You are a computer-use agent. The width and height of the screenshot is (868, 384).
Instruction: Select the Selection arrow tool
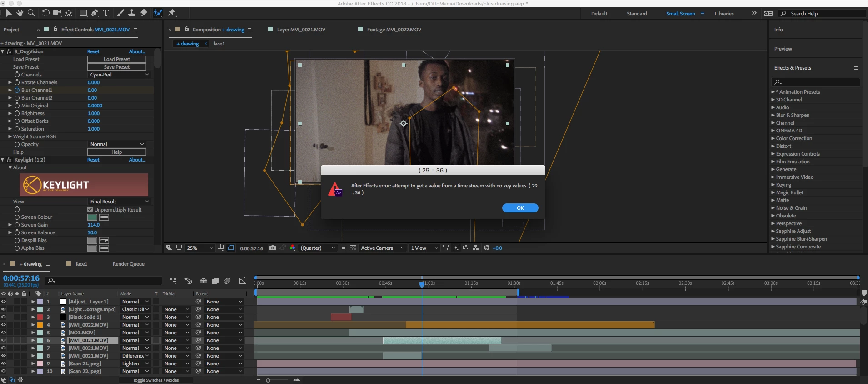pyautogui.click(x=9, y=13)
